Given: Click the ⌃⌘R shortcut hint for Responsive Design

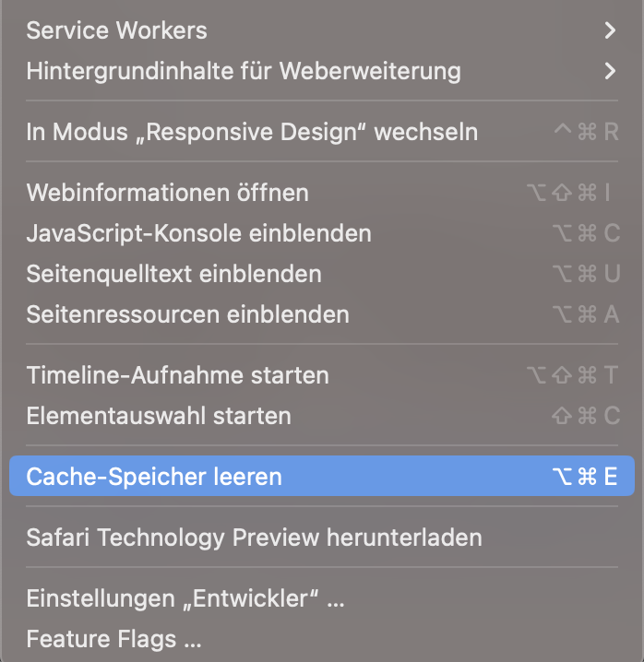Looking at the screenshot, I should coord(586,132).
